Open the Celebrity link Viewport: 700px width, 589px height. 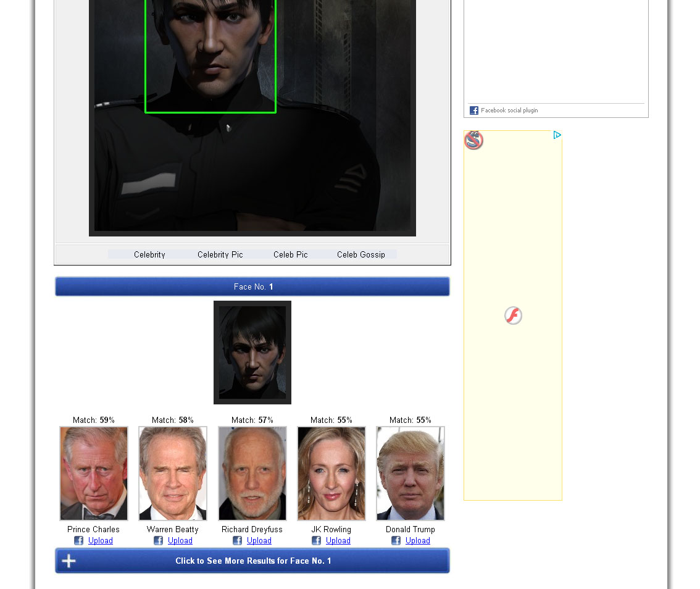[x=149, y=254]
